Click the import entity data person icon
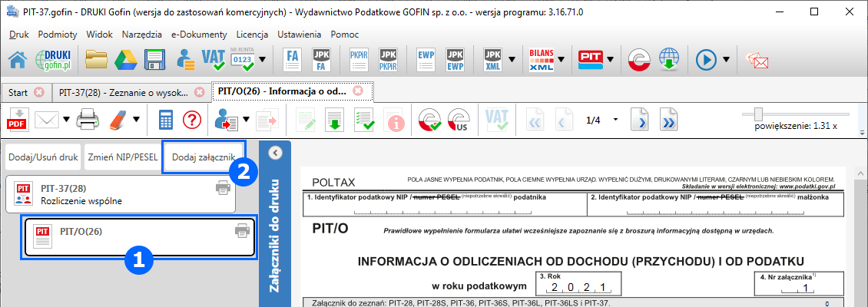The width and height of the screenshot is (868, 307). 227,119
